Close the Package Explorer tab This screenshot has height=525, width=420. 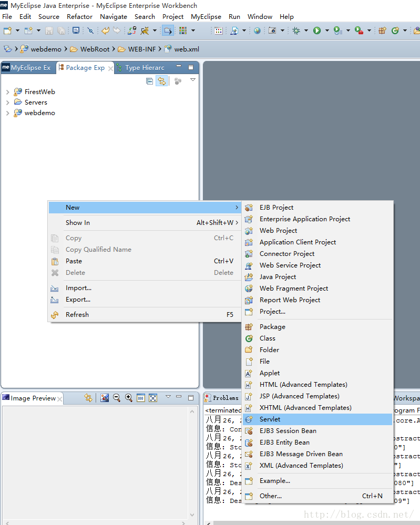click(x=110, y=68)
